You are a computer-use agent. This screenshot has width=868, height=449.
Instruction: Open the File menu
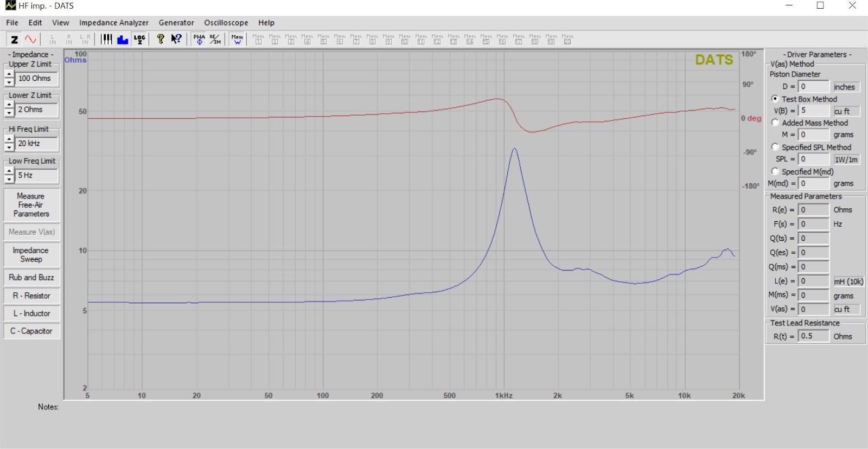12,23
